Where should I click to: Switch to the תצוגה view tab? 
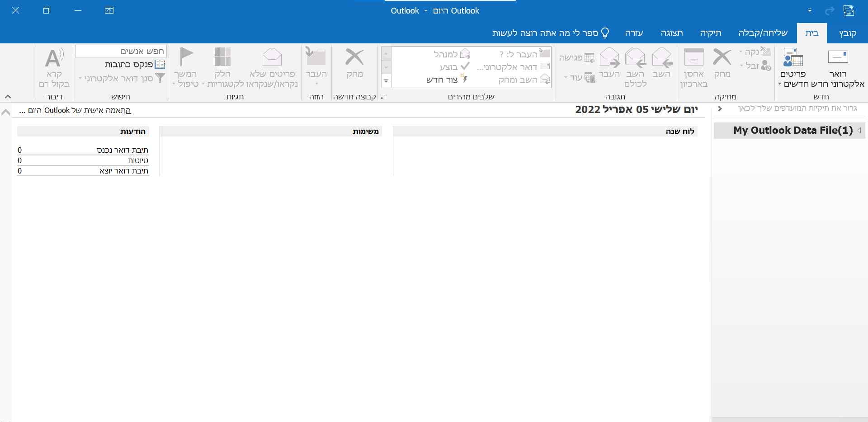[672, 33]
